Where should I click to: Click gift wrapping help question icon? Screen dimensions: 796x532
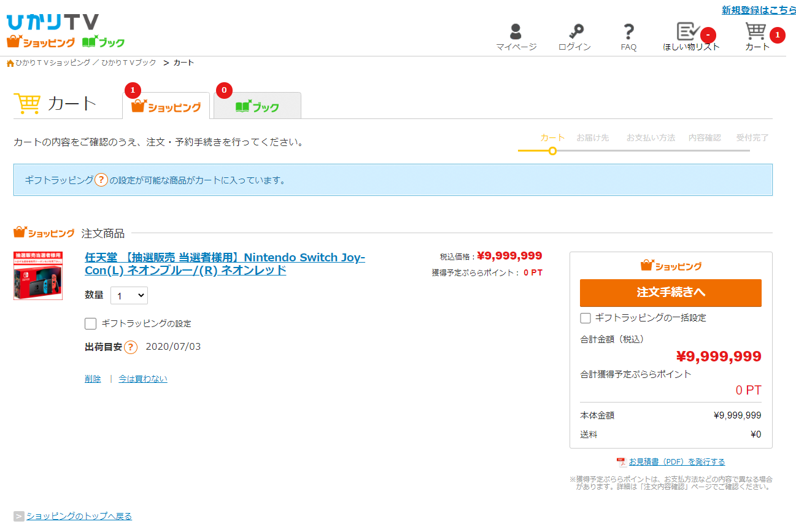pos(101,180)
